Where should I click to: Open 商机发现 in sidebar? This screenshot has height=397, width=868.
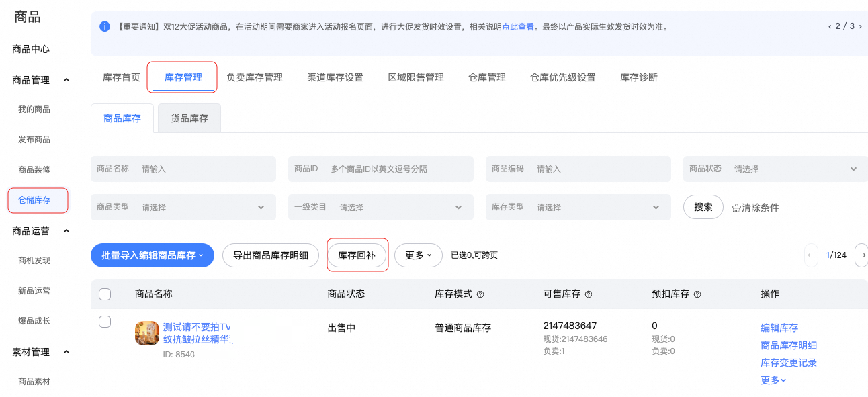click(34, 261)
